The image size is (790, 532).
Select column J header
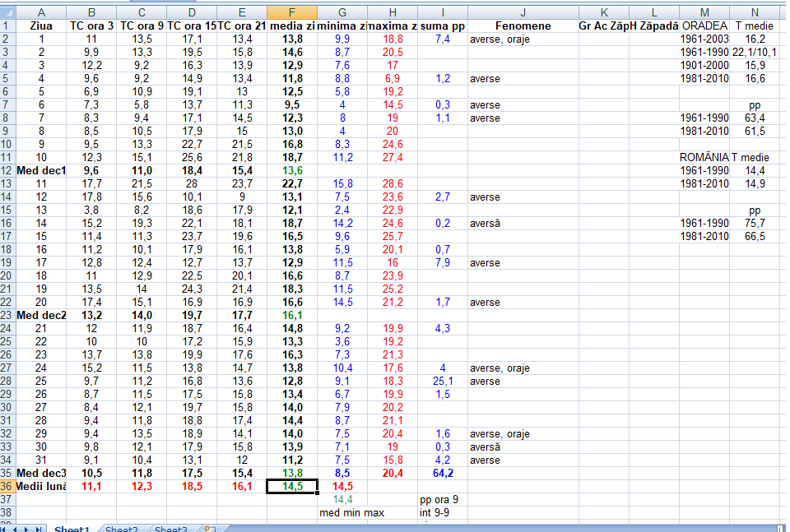[523, 12]
